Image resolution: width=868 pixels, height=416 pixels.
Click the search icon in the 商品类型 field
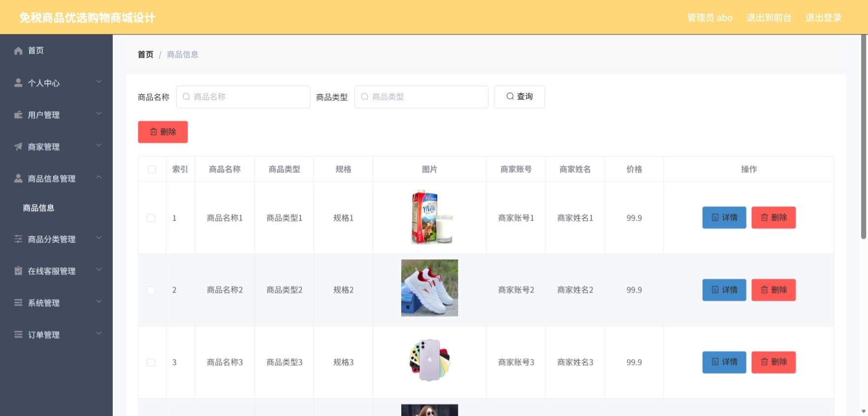[x=364, y=97]
